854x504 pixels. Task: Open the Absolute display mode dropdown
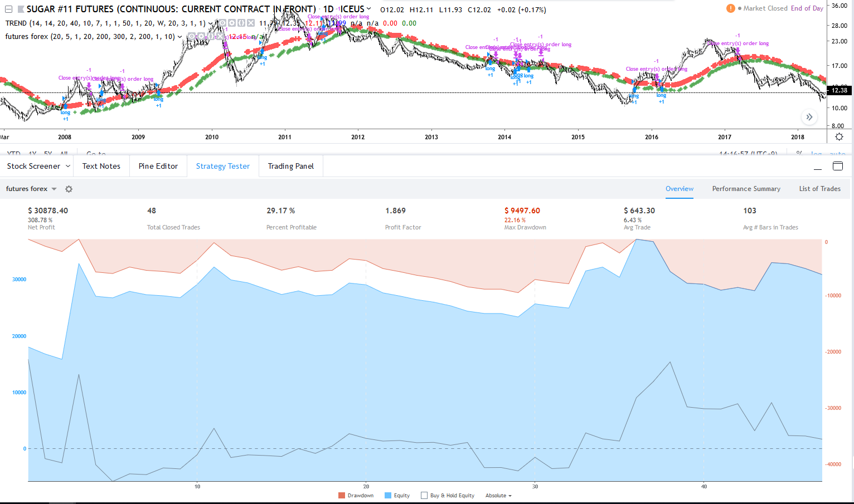(x=498, y=496)
